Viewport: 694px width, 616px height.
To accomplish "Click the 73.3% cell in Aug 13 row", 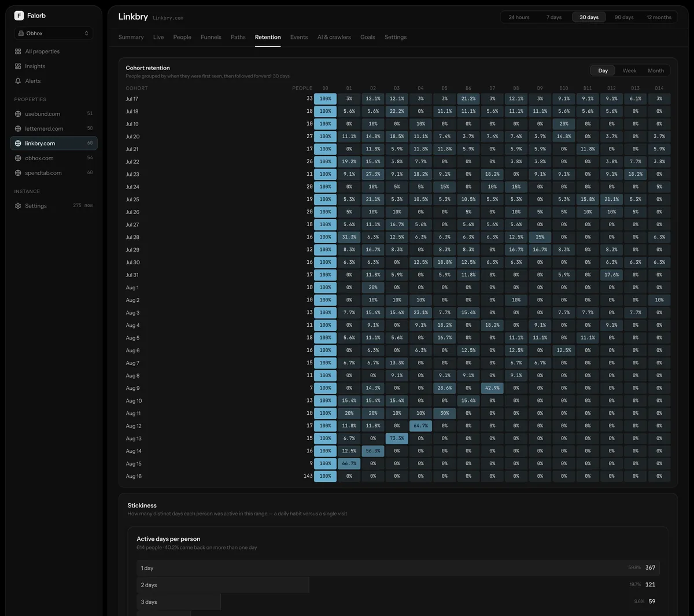I will [x=397, y=438].
